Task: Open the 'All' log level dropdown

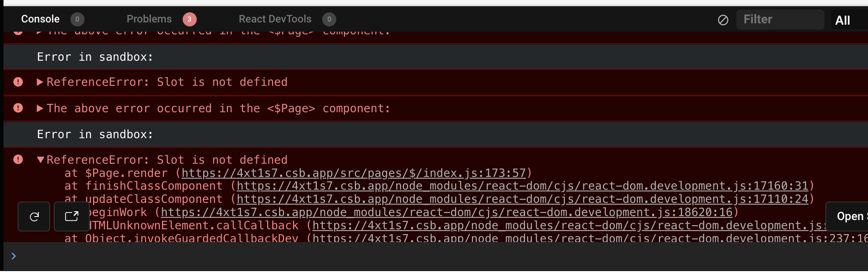Action: pyautogui.click(x=843, y=20)
